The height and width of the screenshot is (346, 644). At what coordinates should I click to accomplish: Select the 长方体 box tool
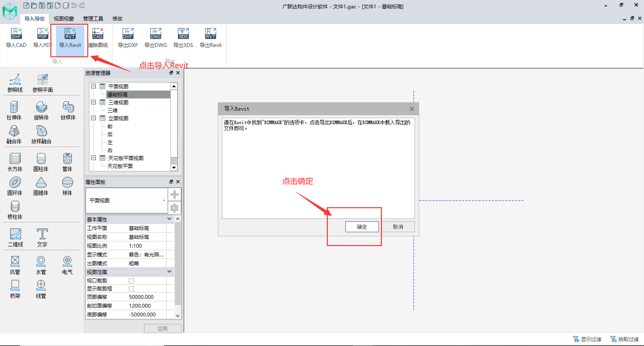point(15,162)
